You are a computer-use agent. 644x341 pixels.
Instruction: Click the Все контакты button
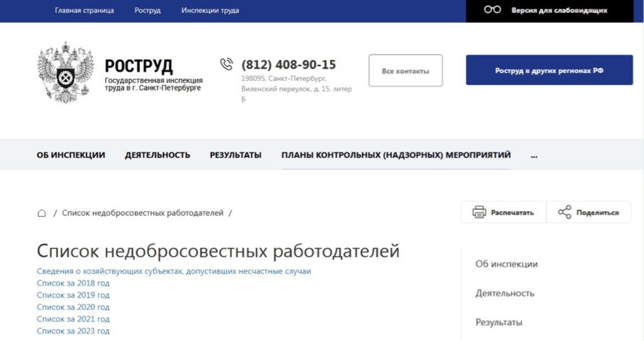(x=405, y=71)
